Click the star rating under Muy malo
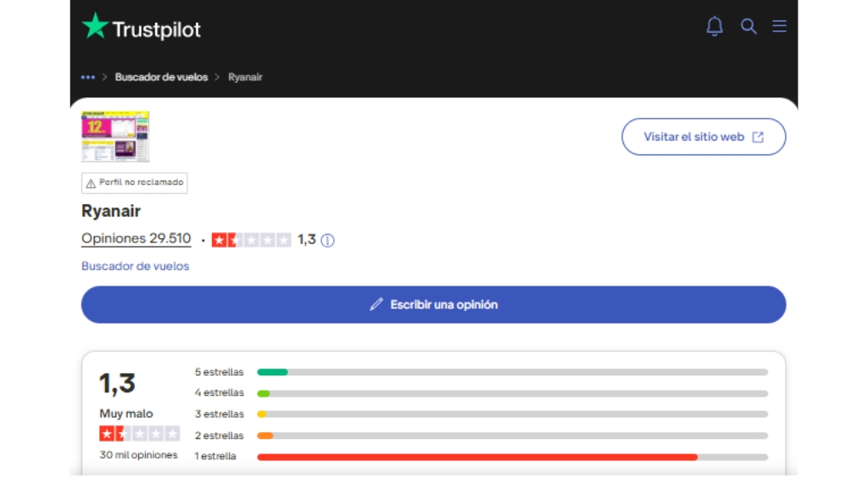Screen dimensions: 868x478 (x=140, y=434)
